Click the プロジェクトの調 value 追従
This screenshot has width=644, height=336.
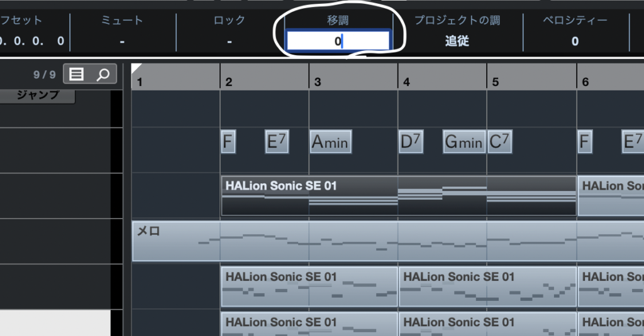pos(457,41)
